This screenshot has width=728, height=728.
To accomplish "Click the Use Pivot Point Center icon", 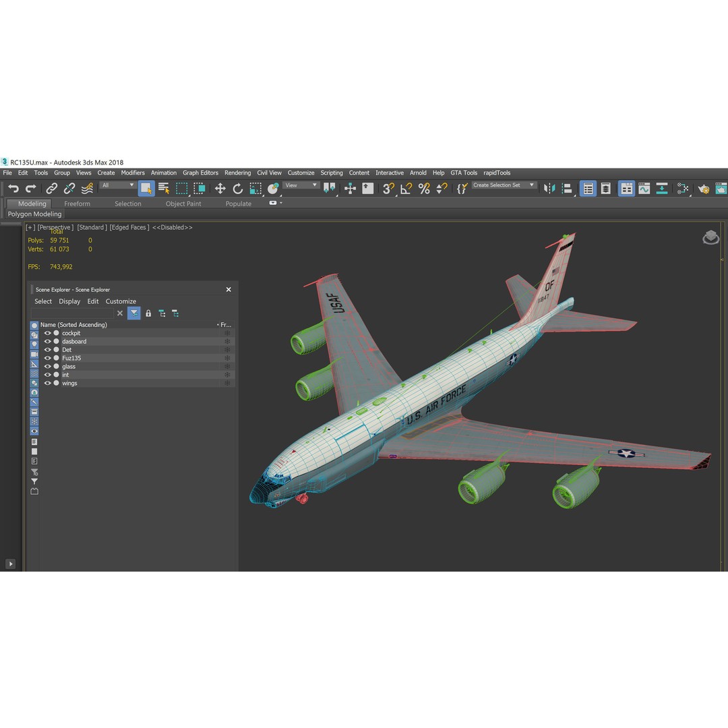I will (329, 189).
